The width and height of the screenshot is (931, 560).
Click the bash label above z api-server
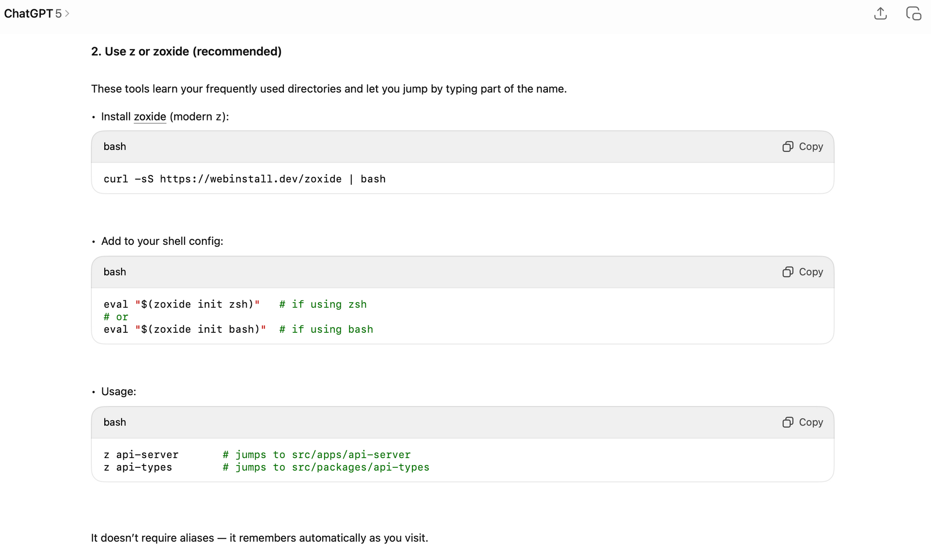(x=115, y=422)
